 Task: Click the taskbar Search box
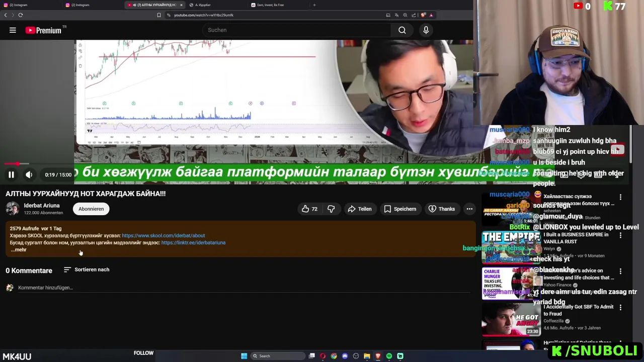[x=278, y=356]
